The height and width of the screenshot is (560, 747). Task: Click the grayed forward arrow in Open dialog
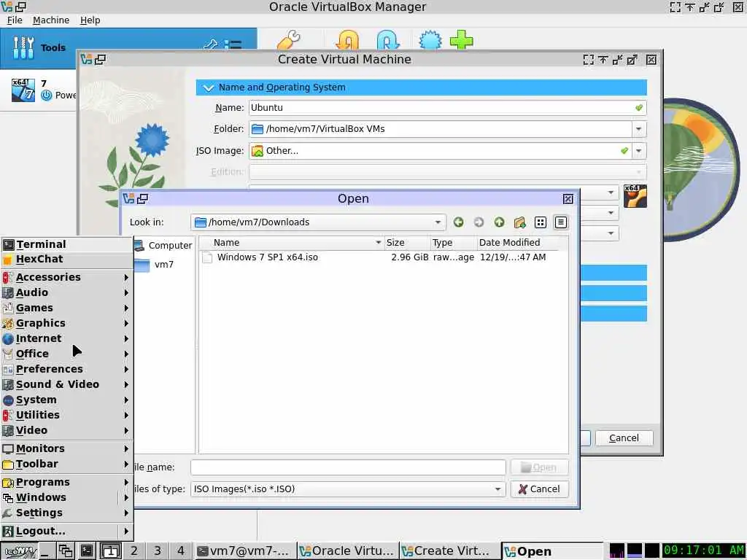(479, 222)
